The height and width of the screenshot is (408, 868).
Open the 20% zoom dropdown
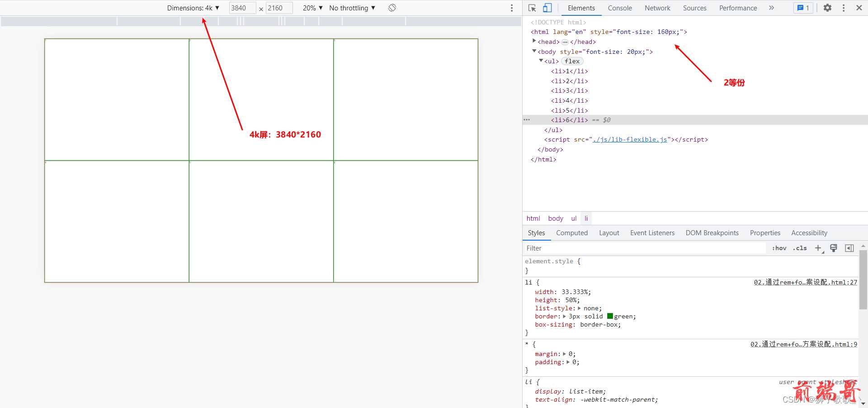[x=313, y=8]
